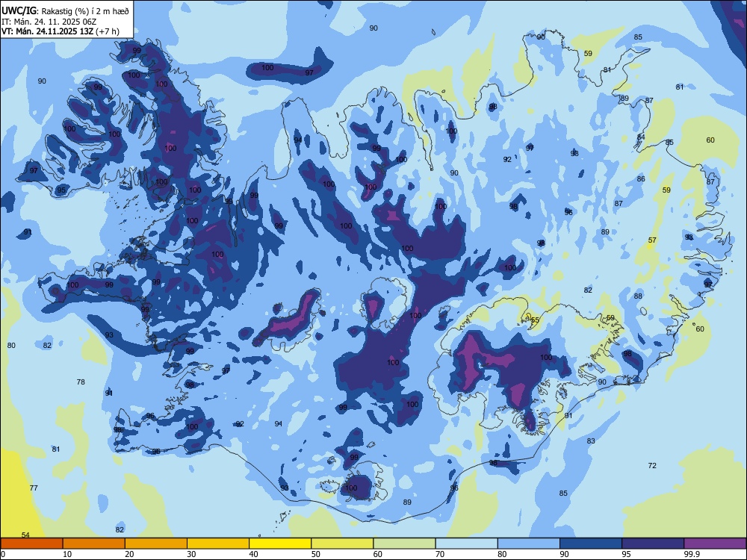Click the bright yellow 40–50 legend swatch
747x560 pixels.
coord(280,544)
